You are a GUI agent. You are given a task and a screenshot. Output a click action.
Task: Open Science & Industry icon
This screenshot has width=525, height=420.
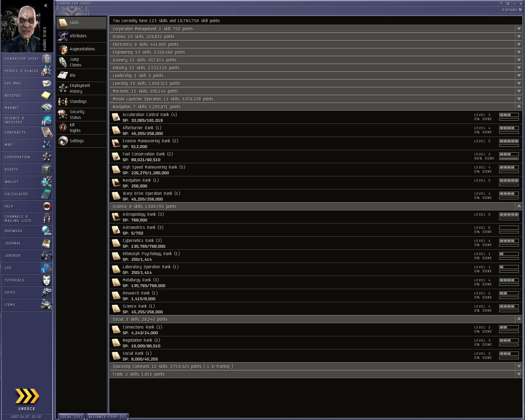click(47, 120)
